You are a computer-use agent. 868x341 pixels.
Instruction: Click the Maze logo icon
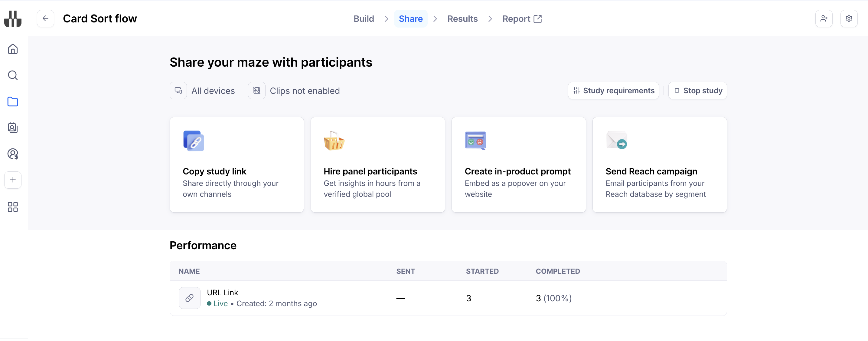13,18
